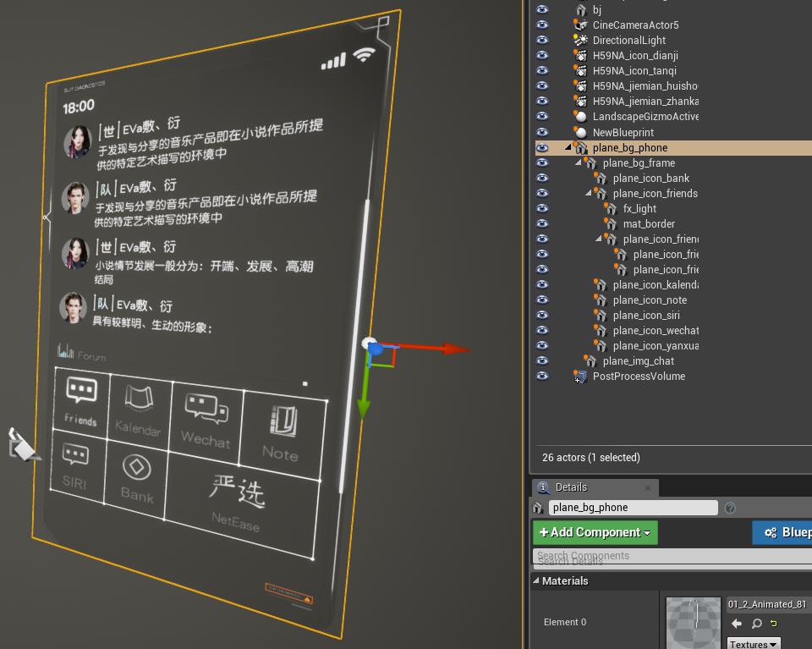Click the PostProcessVolume icon in World Outliner
812x649 pixels.
coord(581,377)
